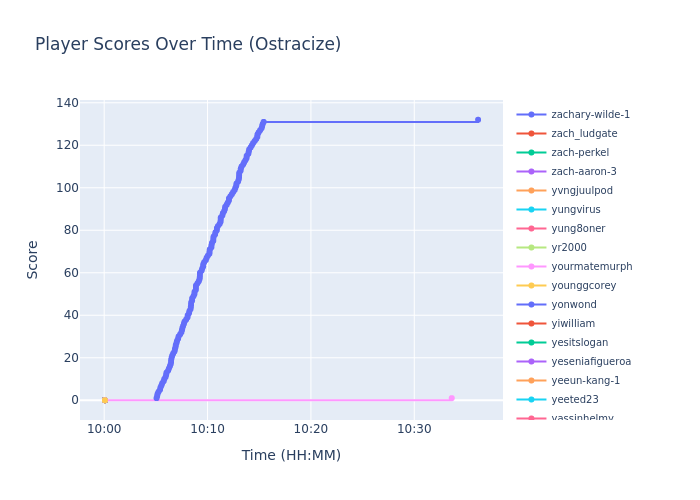This screenshot has width=700, height=500.
Task: Select the yourmatemurph legend item
Action: coord(591,267)
